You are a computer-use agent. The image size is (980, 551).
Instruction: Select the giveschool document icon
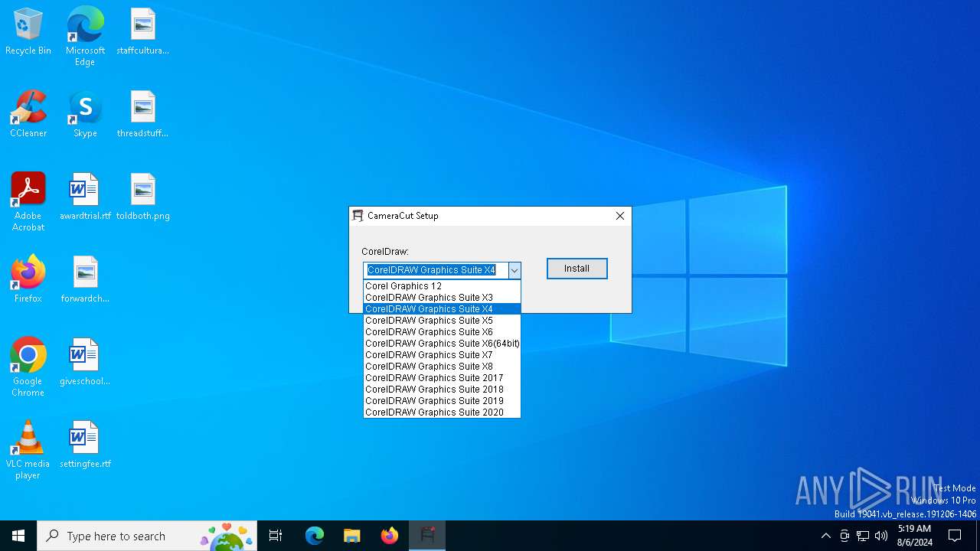(85, 363)
